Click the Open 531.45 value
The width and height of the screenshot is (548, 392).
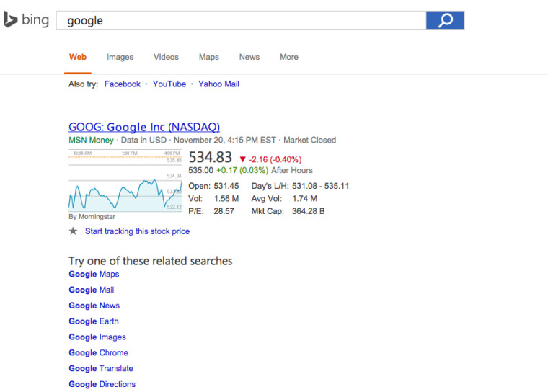pos(226,186)
